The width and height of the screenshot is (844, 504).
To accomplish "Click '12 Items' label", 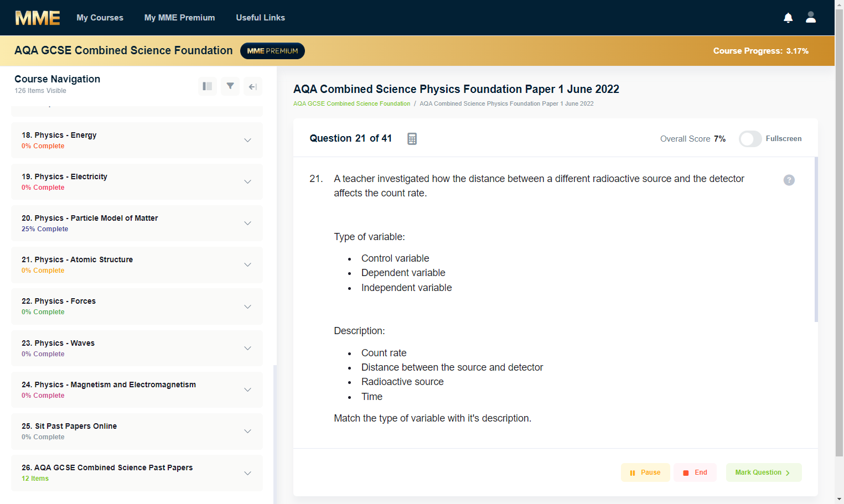I will pyautogui.click(x=35, y=479).
